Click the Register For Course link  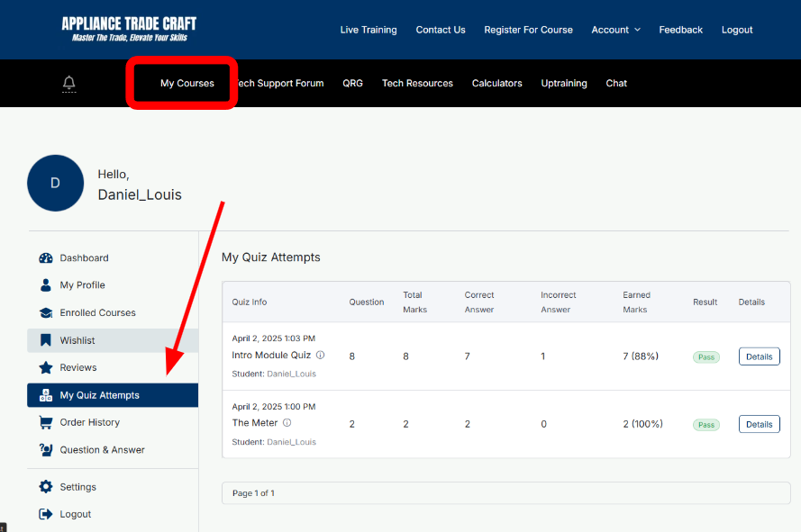(528, 30)
